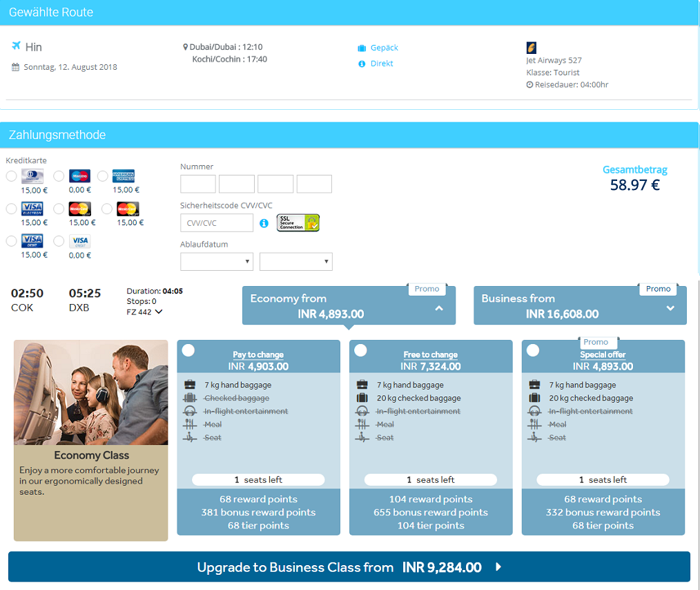Focus the first card Nummer field
Image resolution: width=700 pixels, height=590 pixels.
[x=197, y=184]
